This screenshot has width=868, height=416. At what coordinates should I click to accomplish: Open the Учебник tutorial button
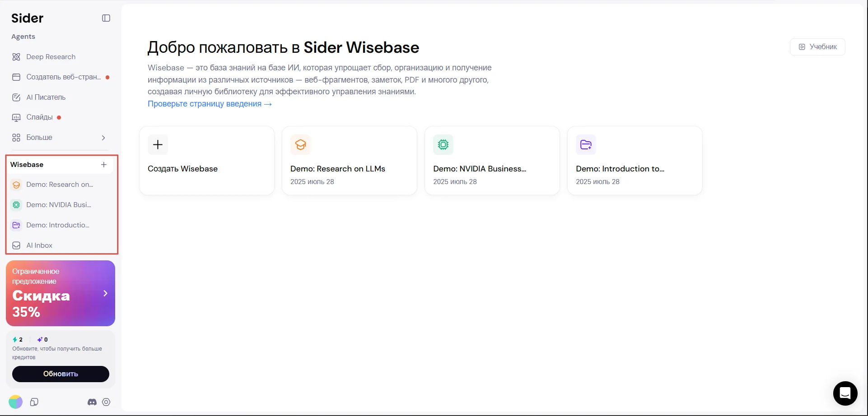pos(817,47)
